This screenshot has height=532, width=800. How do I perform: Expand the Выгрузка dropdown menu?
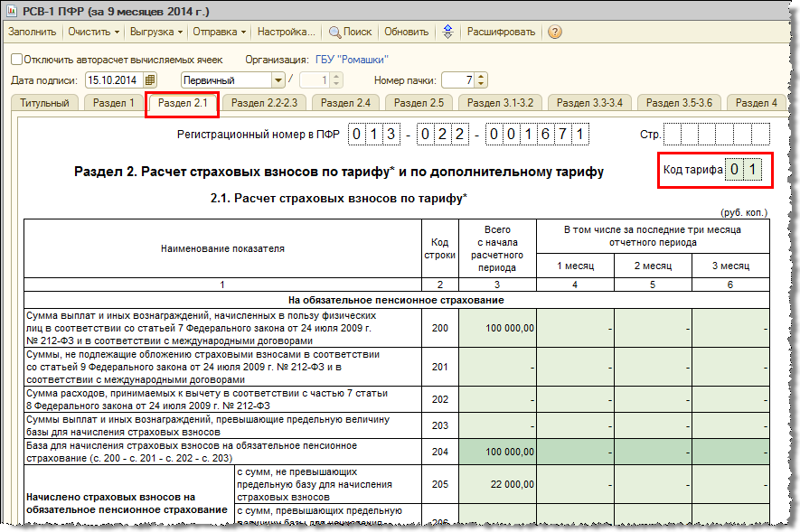[x=156, y=32]
